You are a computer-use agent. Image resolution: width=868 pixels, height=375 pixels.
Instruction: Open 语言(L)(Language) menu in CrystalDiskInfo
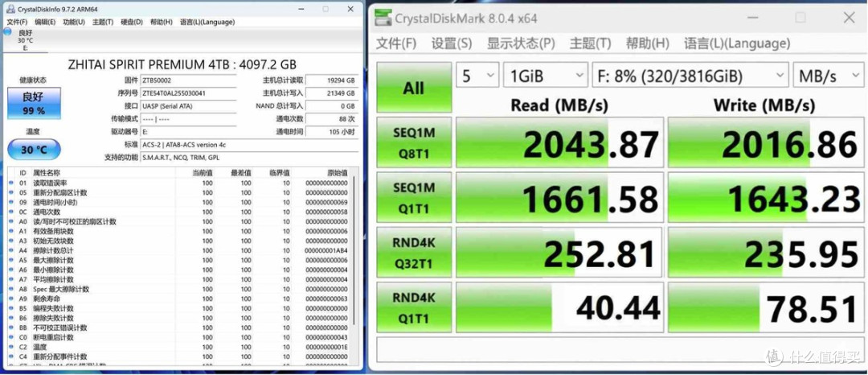pos(207,23)
